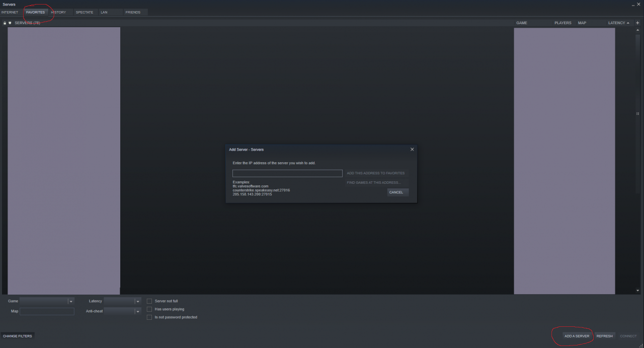
Task: Click the lock icon column header
Action: pos(5,23)
